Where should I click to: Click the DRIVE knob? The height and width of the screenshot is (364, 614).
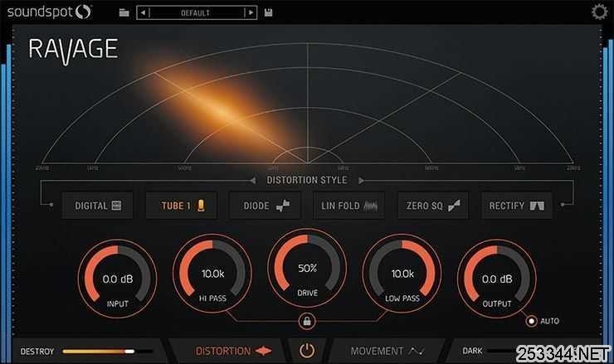(x=307, y=268)
